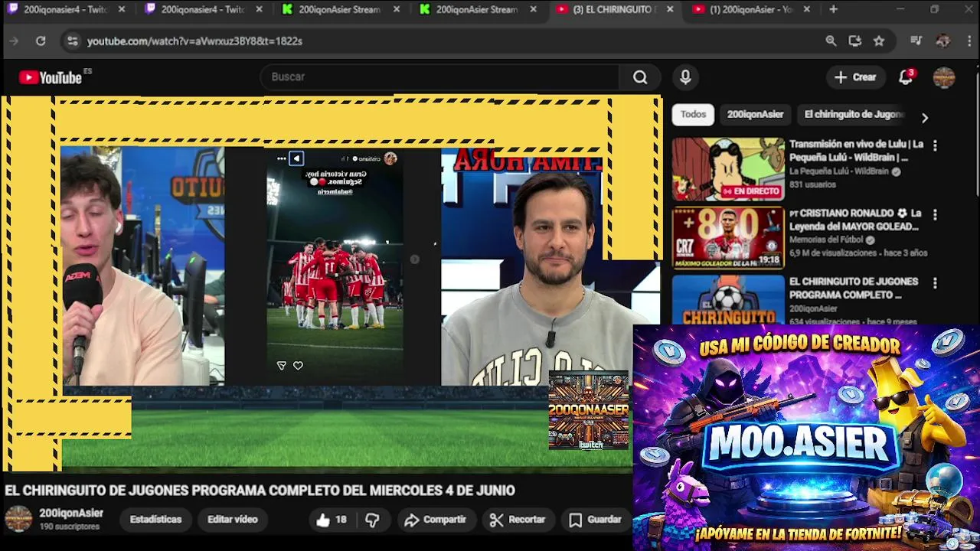This screenshot has width=980, height=551.
Task: Open the account avatar menu
Action: click(x=943, y=77)
